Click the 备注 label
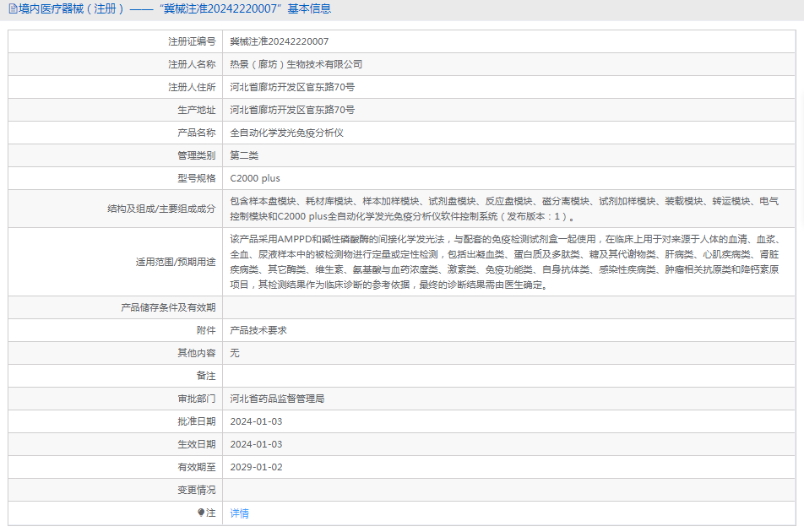The height and width of the screenshot is (532, 804). click(x=206, y=376)
